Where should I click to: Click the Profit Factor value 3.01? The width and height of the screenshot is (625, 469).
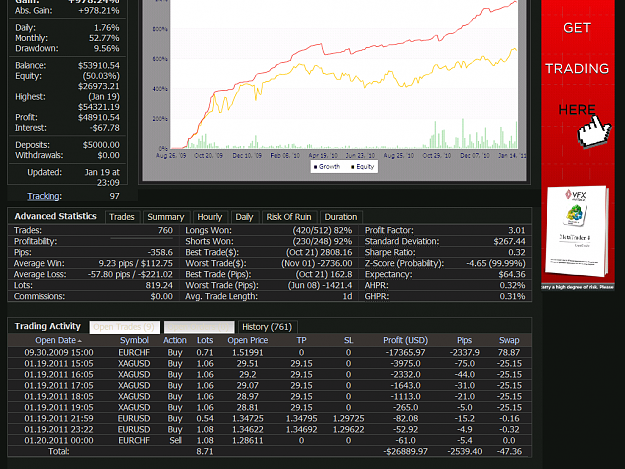click(x=517, y=230)
